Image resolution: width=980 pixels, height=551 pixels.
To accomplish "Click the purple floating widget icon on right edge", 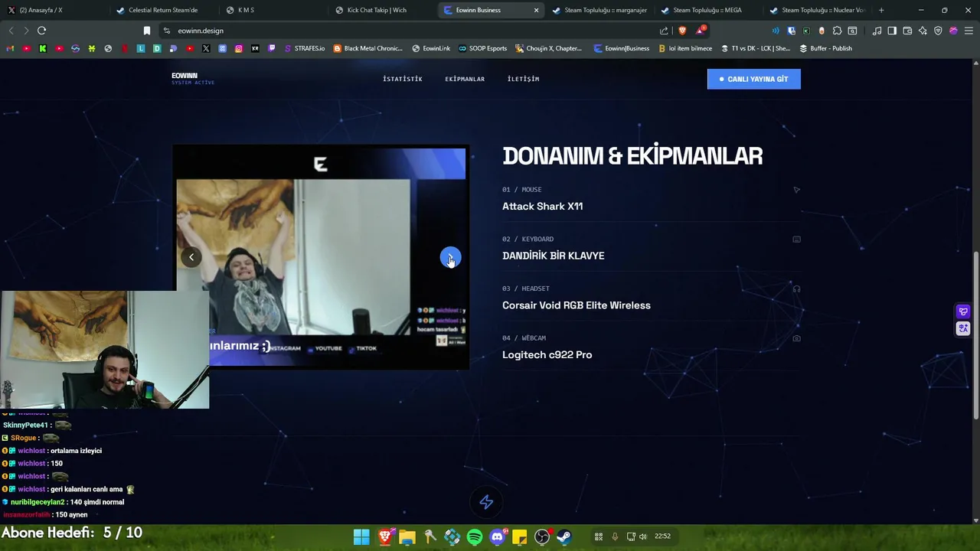I will coord(963,311).
